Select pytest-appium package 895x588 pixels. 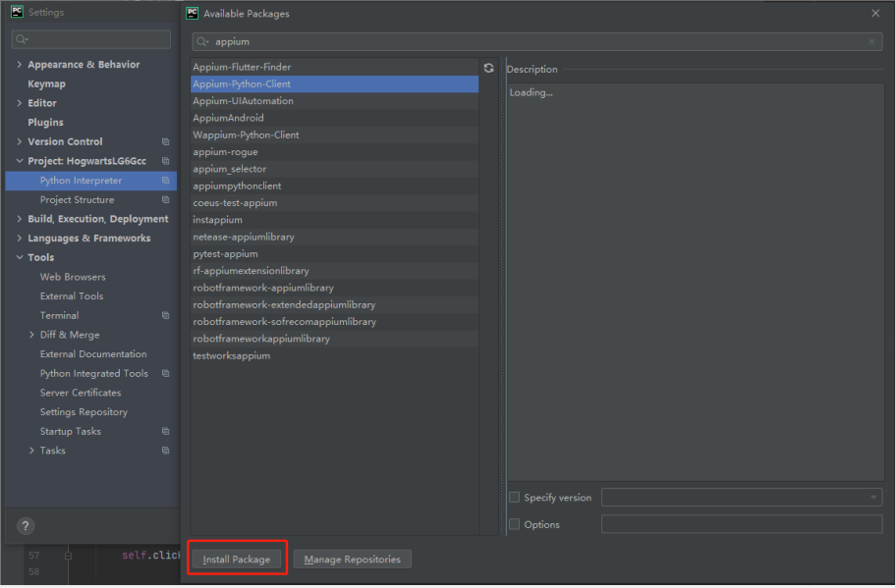pyautogui.click(x=334, y=254)
